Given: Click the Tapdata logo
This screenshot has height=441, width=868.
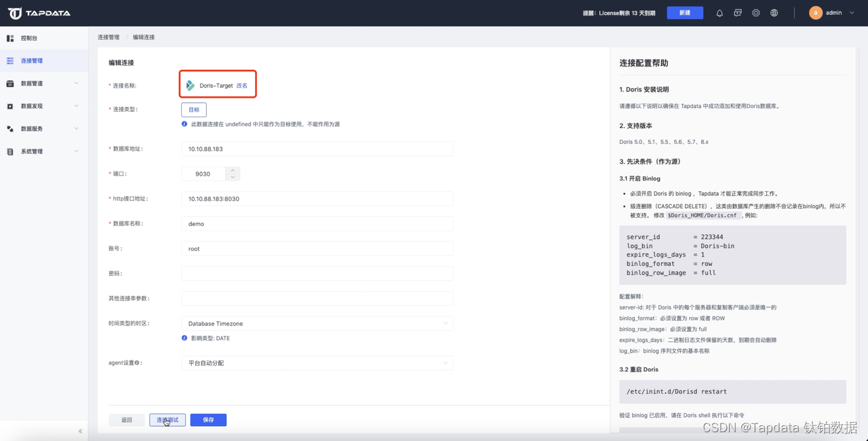Looking at the screenshot, I should tap(39, 13).
